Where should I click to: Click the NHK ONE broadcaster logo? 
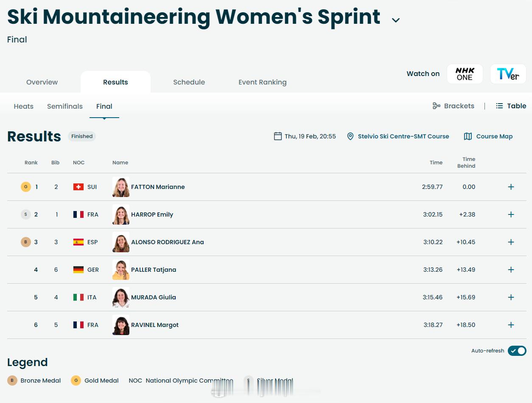click(465, 74)
